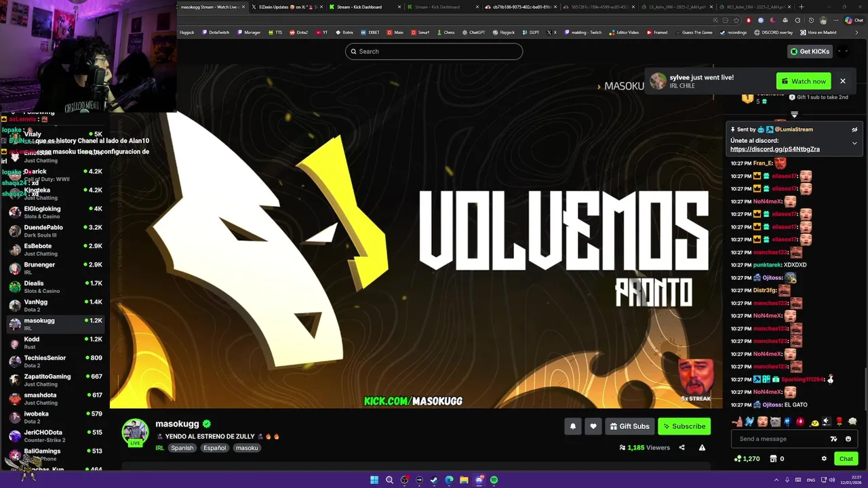Open Diealis channel in sidebar
The height and width of the screenshot is (488, 868).
(55, 287)
